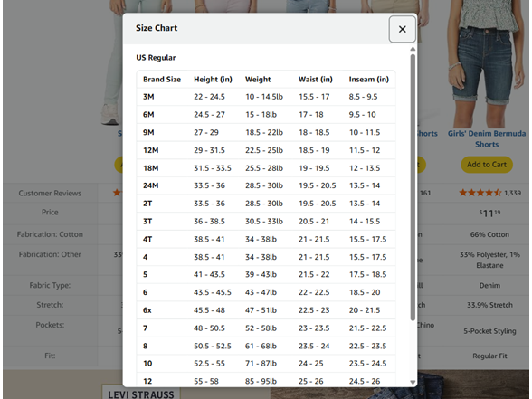Click the Inseam (in) column header
The height and width of the screenshot is (399, 532).
pyautogui.click(x=369, y=80)
